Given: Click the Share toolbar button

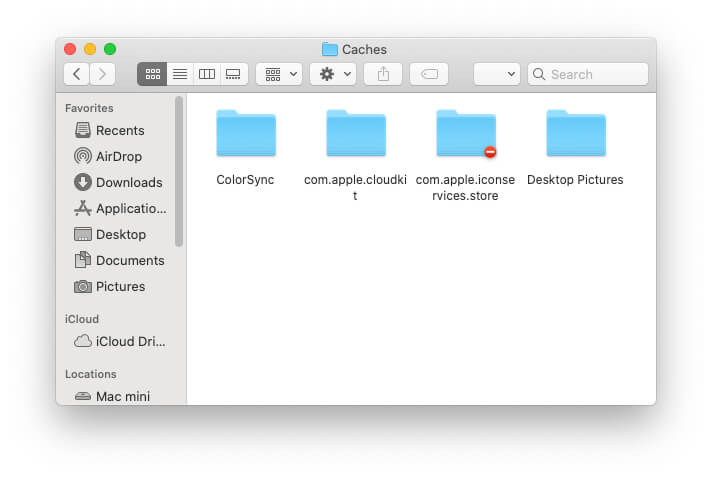Looking at the screenshot, I should pos(383,74).
